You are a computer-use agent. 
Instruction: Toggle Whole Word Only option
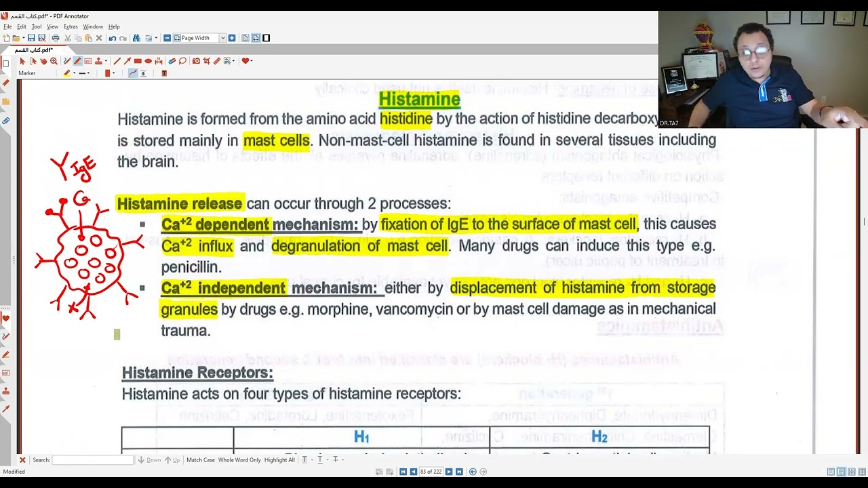239,460
